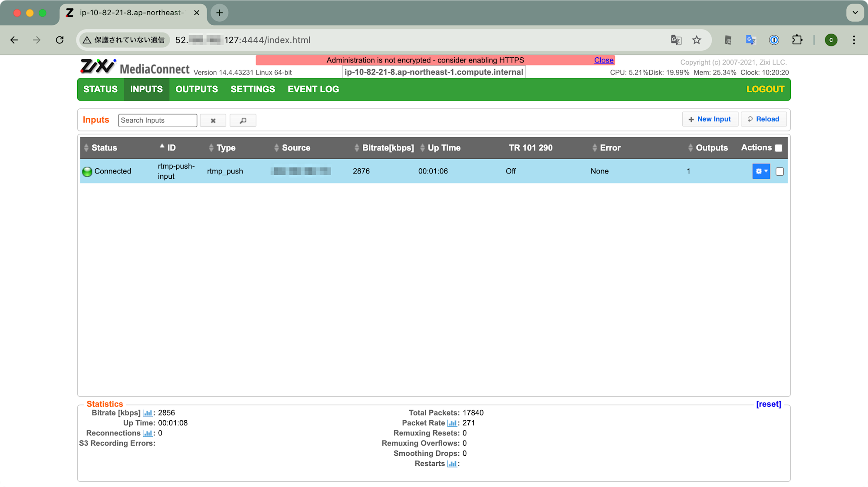Viewport: 868px width, 487px height.
Task: Click the New Input button
Action: 710,119
